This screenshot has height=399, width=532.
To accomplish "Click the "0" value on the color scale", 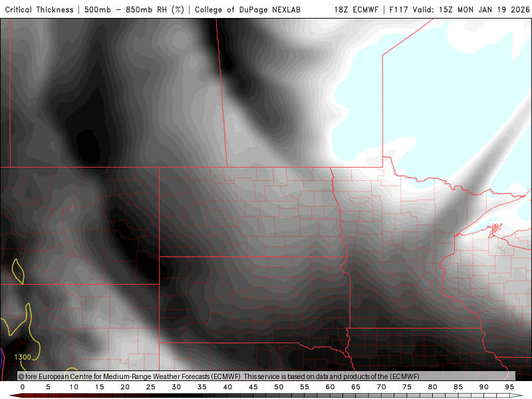I will 23,387.
